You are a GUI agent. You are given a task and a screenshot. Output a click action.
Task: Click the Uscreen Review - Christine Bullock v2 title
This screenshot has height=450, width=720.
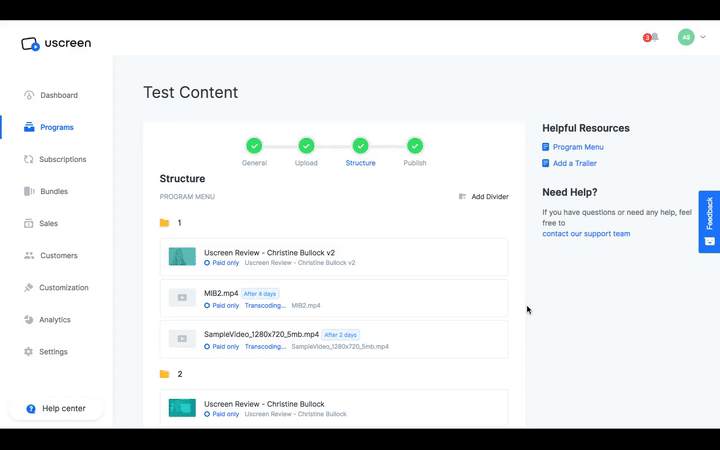tap(270, 253)
